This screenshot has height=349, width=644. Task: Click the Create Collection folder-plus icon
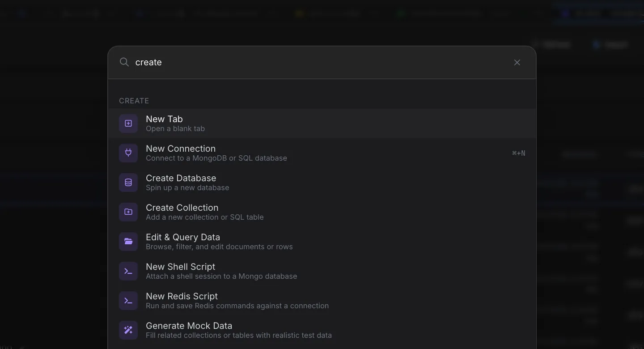(x=128, y=212)
